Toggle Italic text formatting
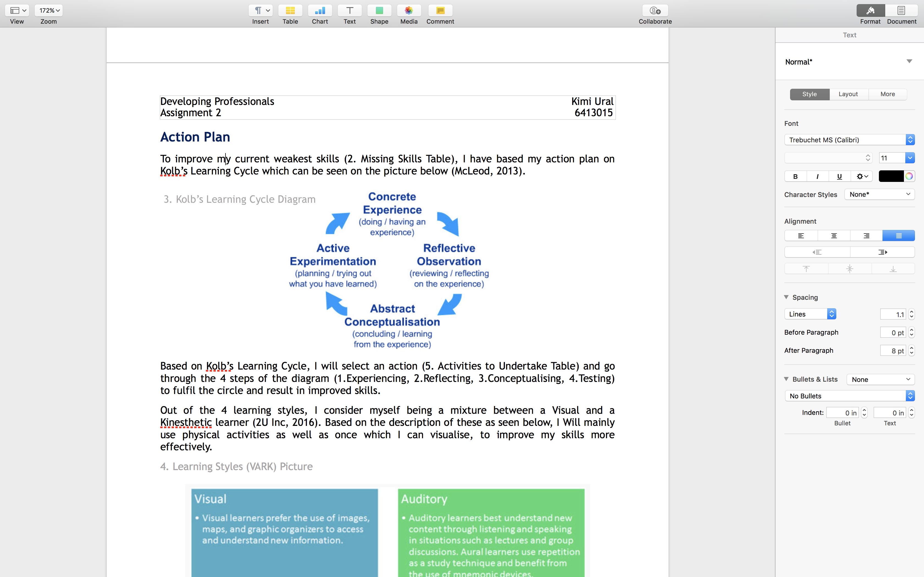This screenshot has width=924, height=577. tap(817, 176)
